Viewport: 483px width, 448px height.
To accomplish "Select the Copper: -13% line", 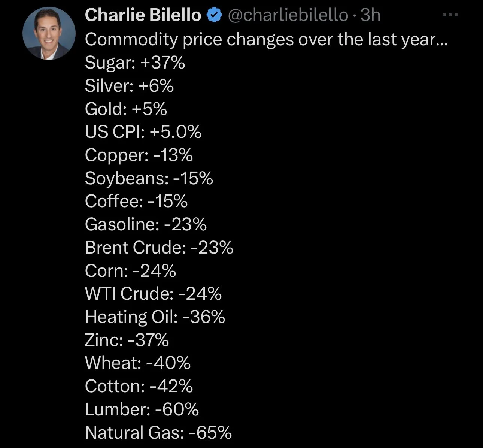I will tap(139, 155).
